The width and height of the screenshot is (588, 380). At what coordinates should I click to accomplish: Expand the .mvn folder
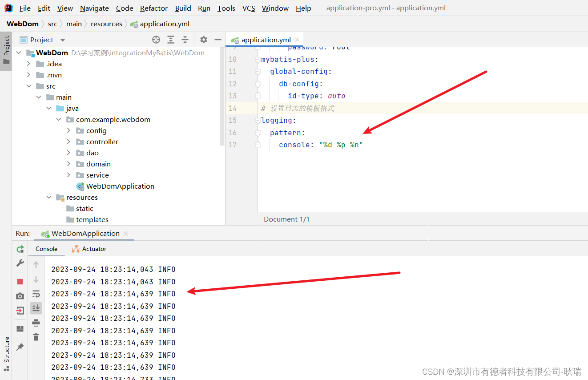tap(28, 75)
